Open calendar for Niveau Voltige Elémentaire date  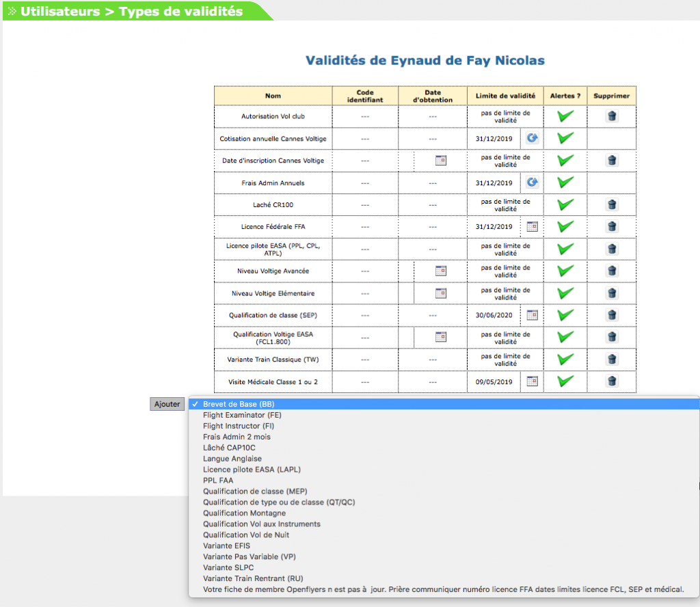[x=441, y=293]
